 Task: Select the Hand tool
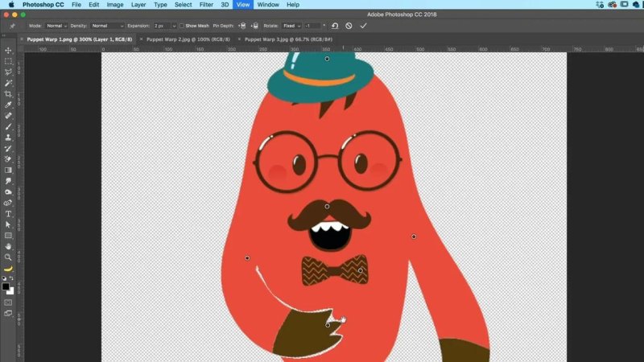pyautogui.click(x=8, y=246)
